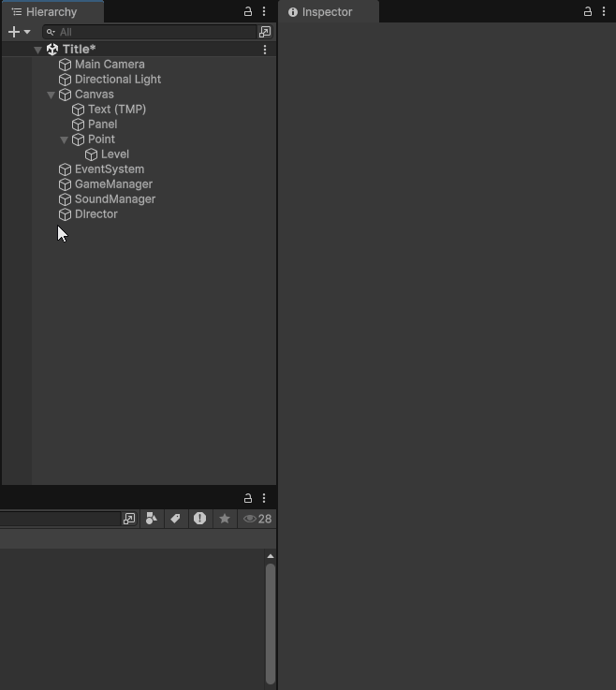616x690 pixels.
Task: Open the Hierarchy search window icon
Action: pyautogui.click(x=265, y=32)
